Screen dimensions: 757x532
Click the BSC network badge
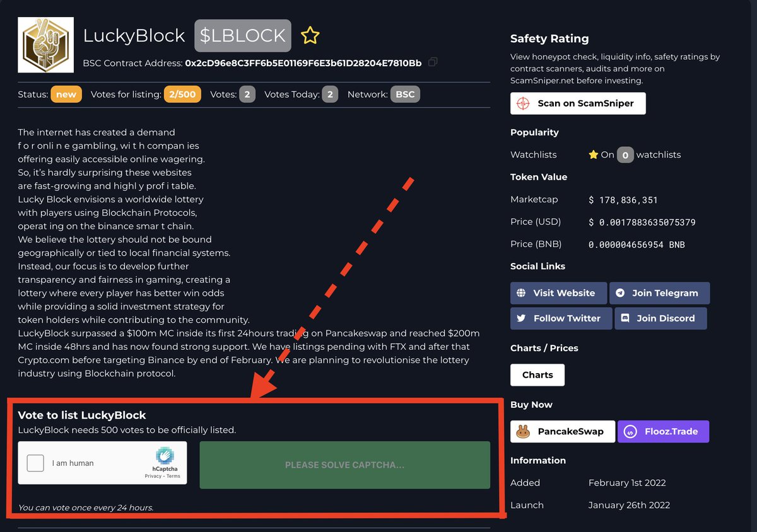[x=405, y=95]
